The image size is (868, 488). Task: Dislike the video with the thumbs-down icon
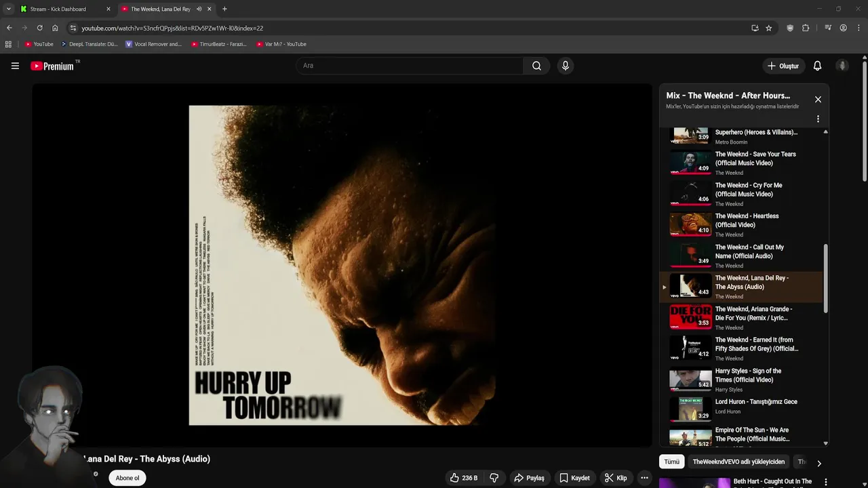[x=494, y=478]
